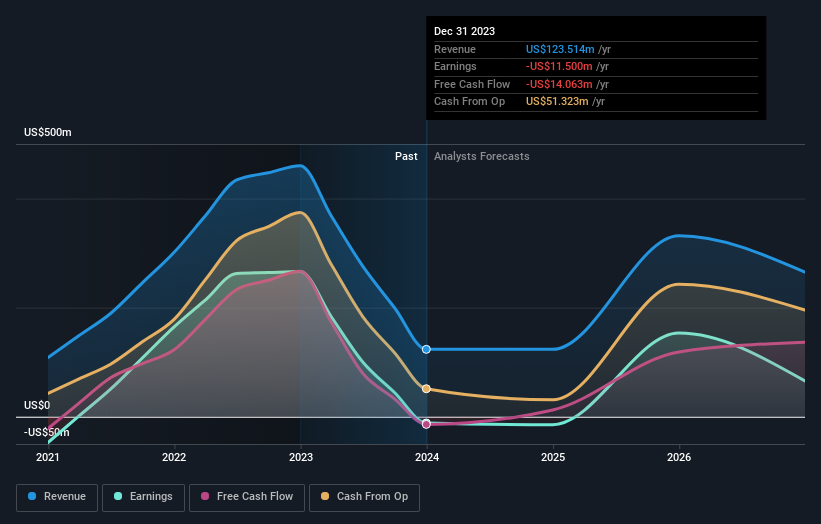821x524 pixels.
Task: Click the pink dot in Free Cash Flow legend
Action: pos(205,496)
